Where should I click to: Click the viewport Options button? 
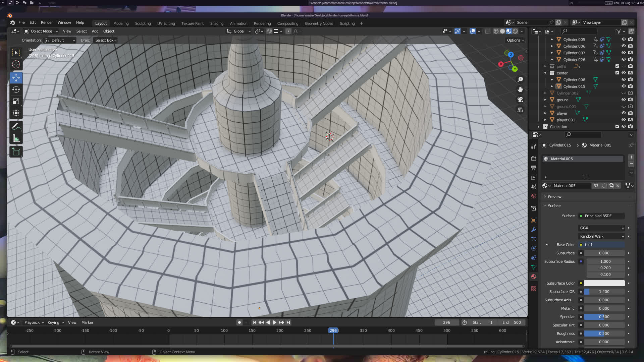[x=516, y=40]
